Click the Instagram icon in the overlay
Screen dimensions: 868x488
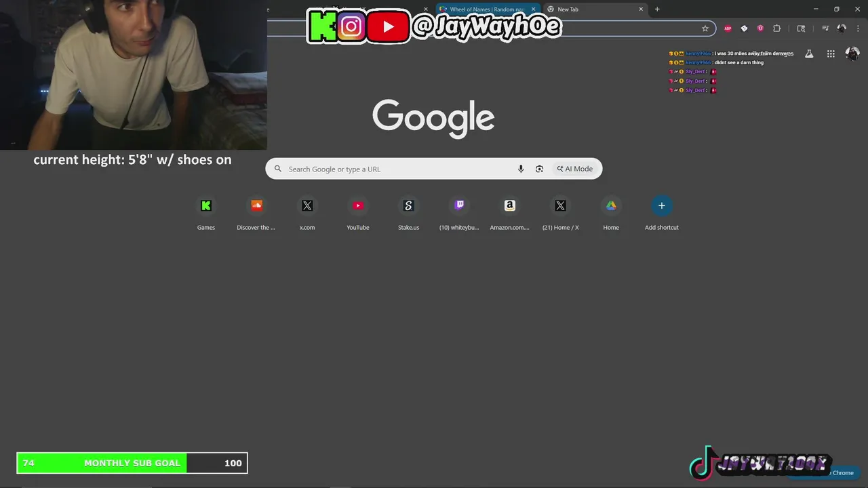pos(351,27)
